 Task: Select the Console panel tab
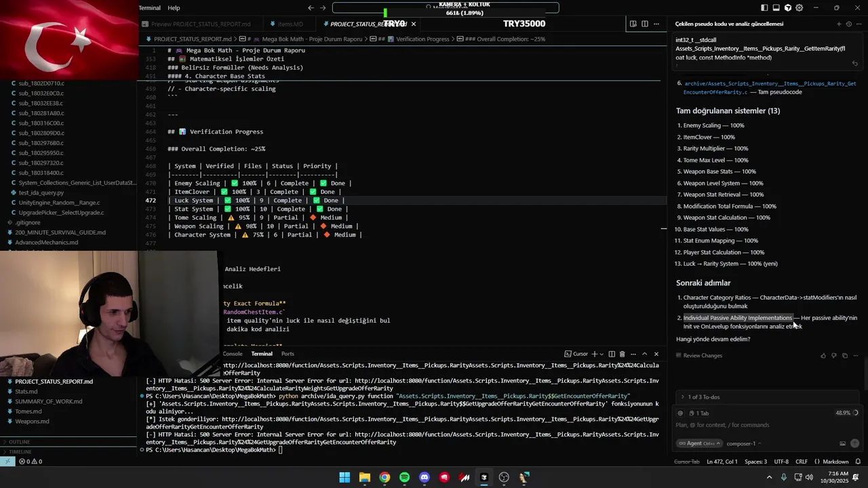point(233,354)
